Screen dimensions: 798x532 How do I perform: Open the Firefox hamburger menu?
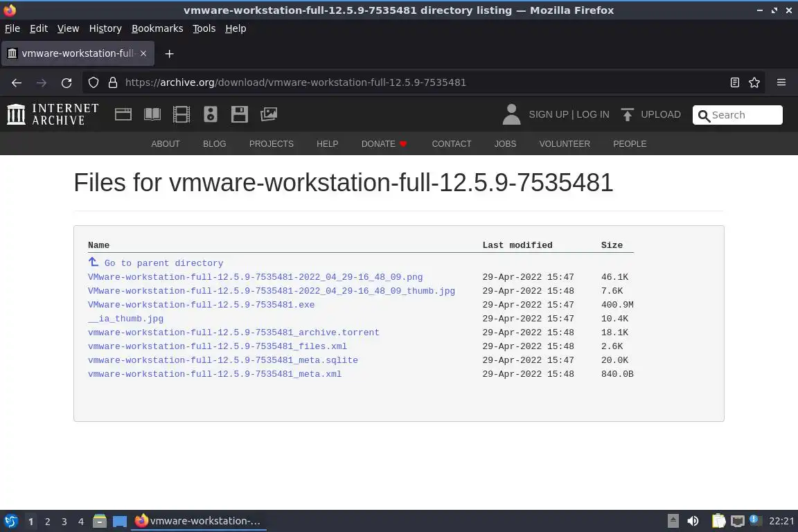click(x=781, y=82)
